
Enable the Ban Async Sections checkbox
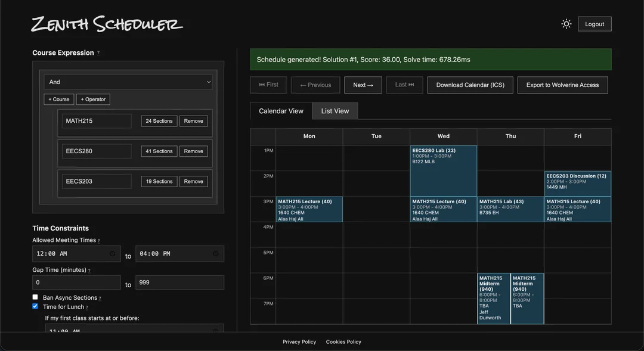pyautogui.click(x=35, y=297)
